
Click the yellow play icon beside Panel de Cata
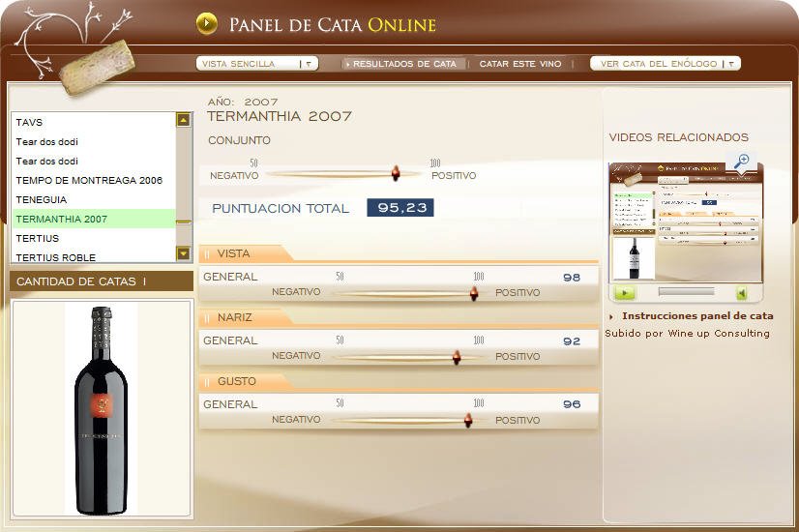coord(206,23)
